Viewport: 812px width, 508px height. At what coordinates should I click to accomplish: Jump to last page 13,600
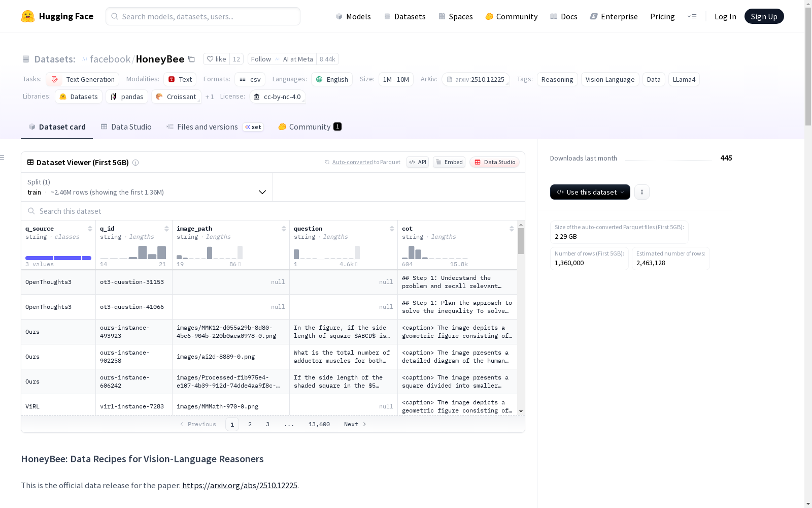click(319, 424)
